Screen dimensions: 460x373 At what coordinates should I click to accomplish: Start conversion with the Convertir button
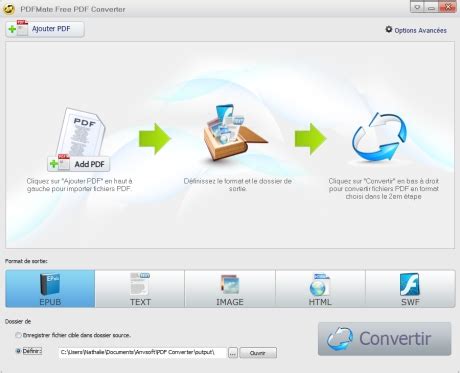385,339
